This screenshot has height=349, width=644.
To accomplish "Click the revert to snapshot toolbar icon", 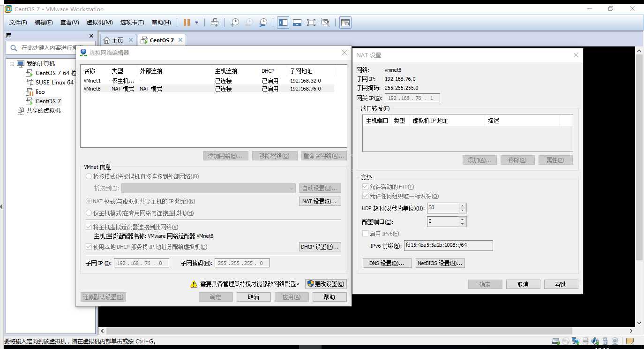I will pyautogui.click(x=249, y=23).
